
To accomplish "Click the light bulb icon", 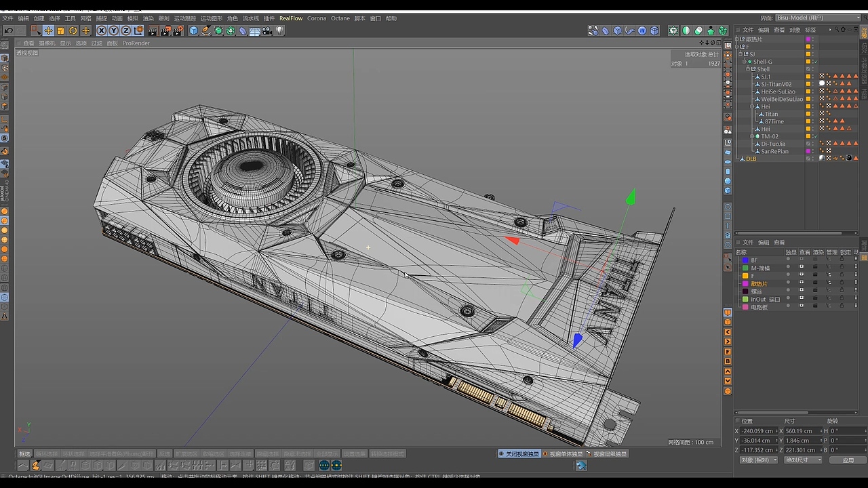I will [x=279, y=30].
